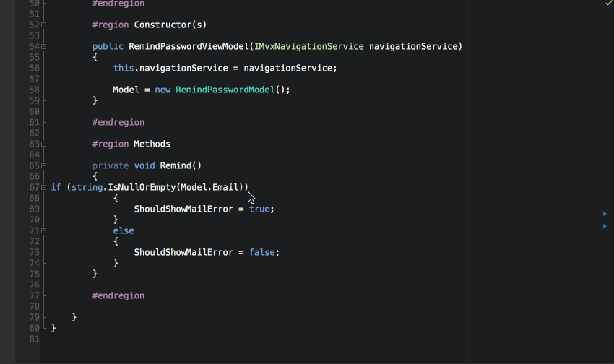Image resolution: width=614 pixels, height=364 pixels.
Task: Click 'Model' identifier on line 58
Action: click(126, 90)
